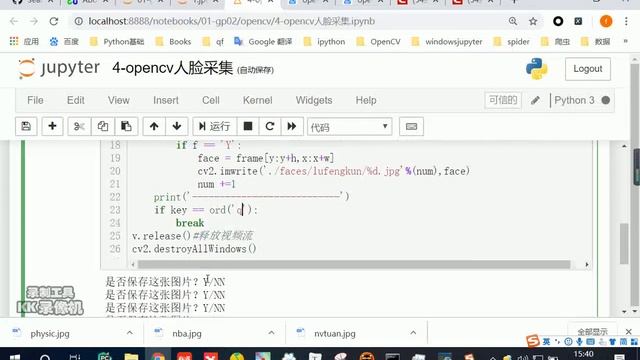Reload the page in browser
The height and width of the screenshot is (360, 640).
53,21
